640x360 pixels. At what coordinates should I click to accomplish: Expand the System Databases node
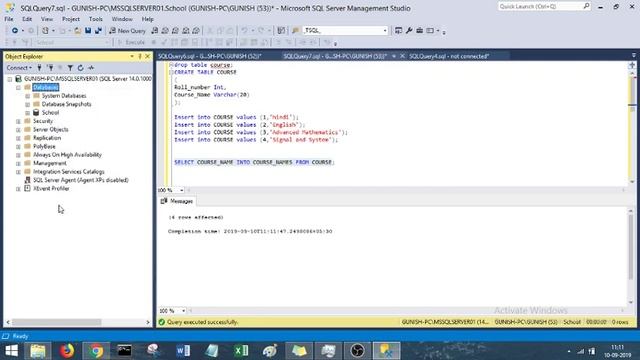tap(27, 96)
